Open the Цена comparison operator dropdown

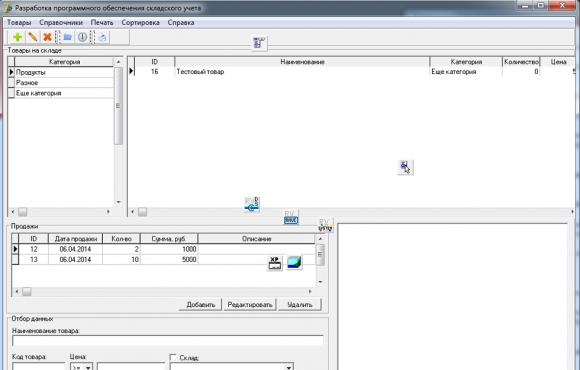pos(88,367)
